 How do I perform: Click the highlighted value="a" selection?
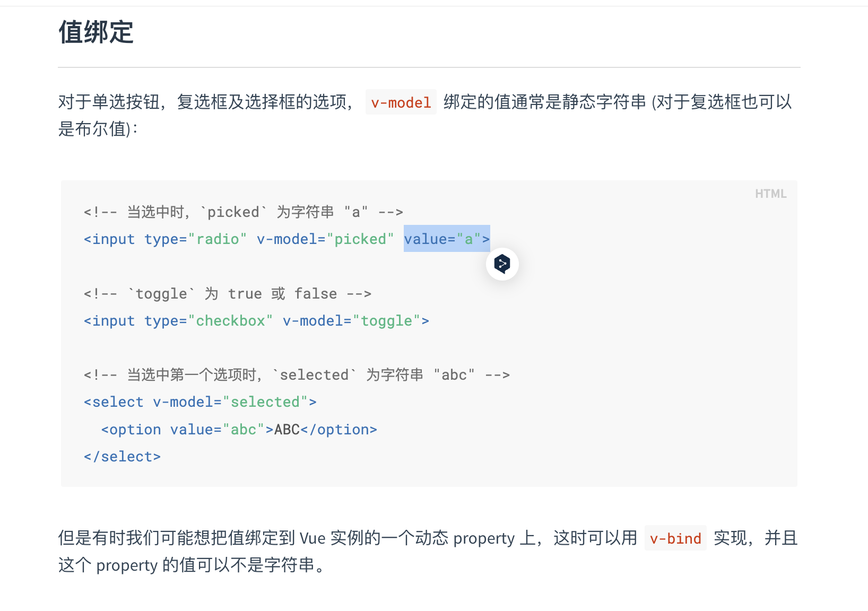pos(446,239)
